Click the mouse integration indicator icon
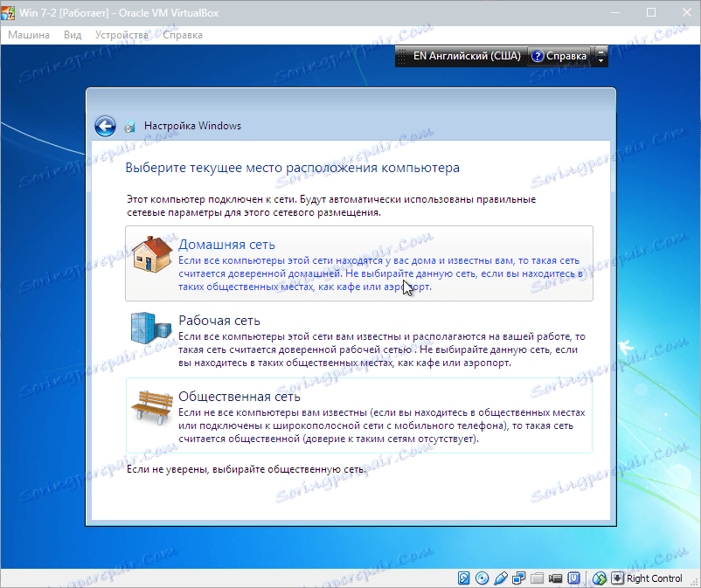Viewport: 701px width, 588px height. (600, 578)
